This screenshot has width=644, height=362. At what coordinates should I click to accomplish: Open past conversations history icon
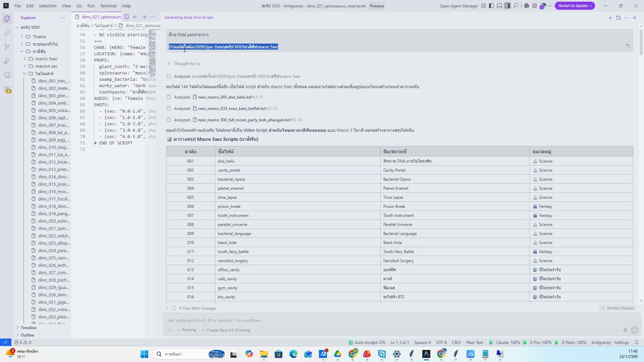click(618, 18)
